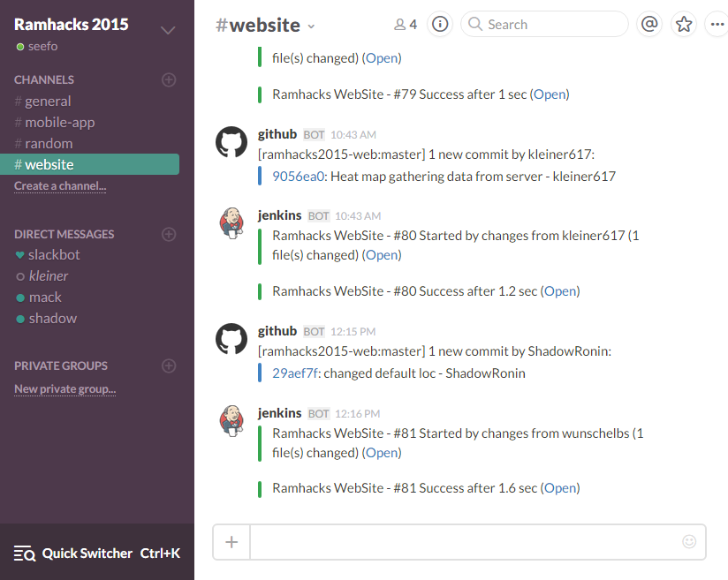Click jenkins sender name at 10:43 AM
The image size is (728, 580).
279,215
